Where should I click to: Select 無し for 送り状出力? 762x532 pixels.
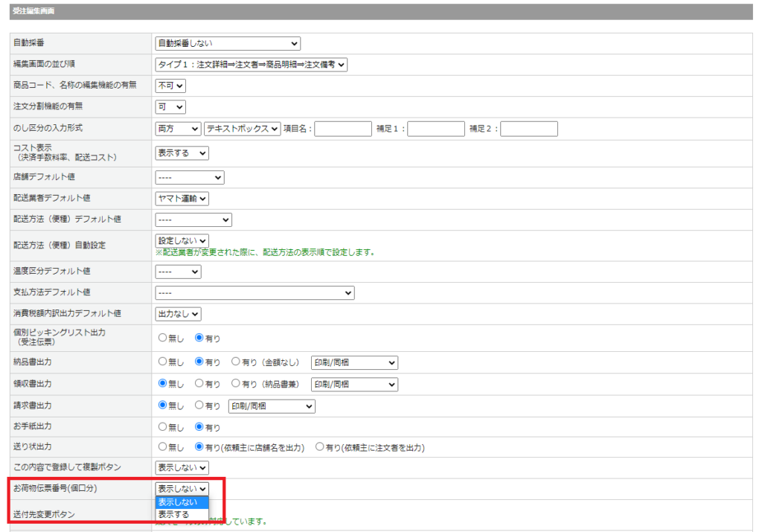(163, 446)
